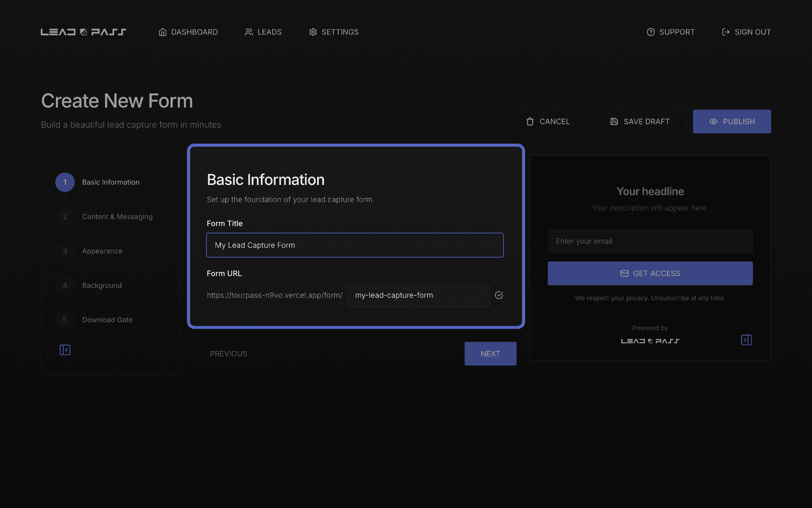Click Get Access button in preview

(x=650, y=273)
